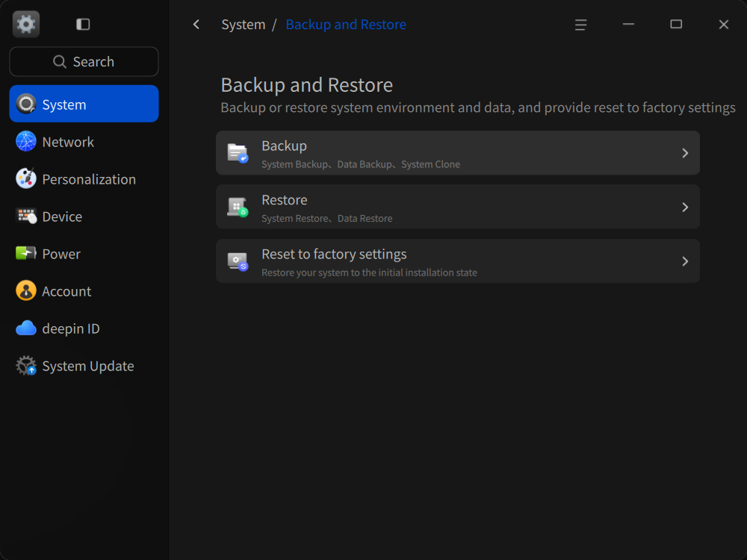Select Personalization in the sidebar
Image resolution: width=747 pixels, height=560 pixels.
pos(84,178)
